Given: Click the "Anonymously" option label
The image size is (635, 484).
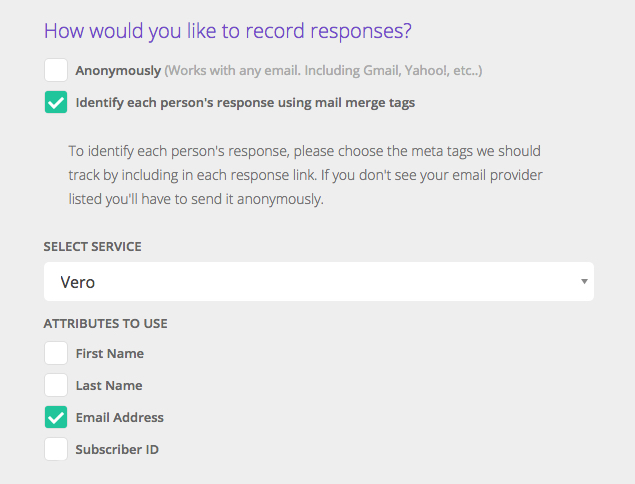Looking at the screenshot, I should point(118,71).
